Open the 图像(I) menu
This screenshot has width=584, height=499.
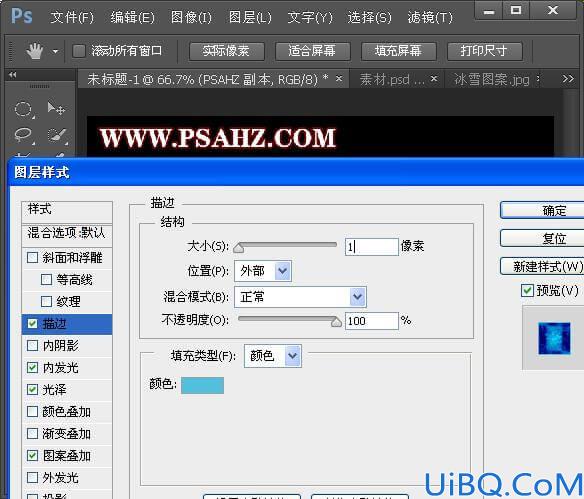191,18
